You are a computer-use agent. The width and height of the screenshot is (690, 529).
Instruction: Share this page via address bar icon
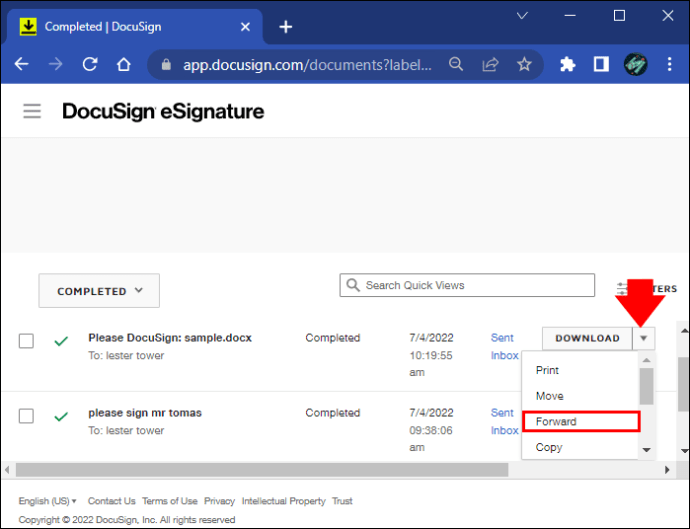click(x=490, y=64)
